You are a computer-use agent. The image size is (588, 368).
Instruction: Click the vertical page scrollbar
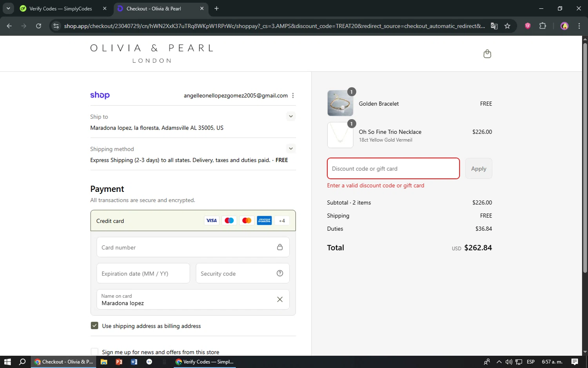pos(585,158)
